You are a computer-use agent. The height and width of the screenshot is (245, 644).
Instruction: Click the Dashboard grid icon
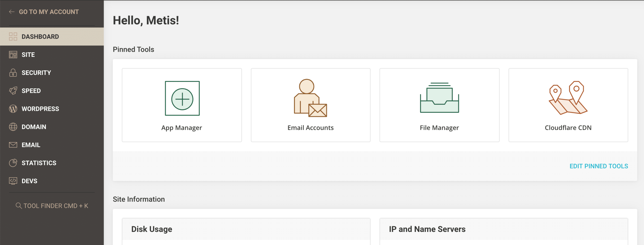pyautogui.click(x=13, y=36)
